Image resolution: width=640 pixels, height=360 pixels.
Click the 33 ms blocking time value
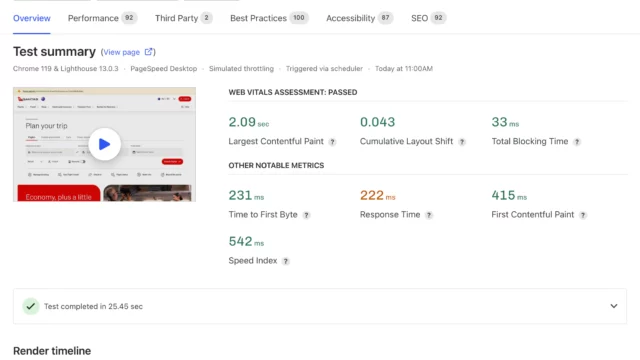tap(505, 122)
